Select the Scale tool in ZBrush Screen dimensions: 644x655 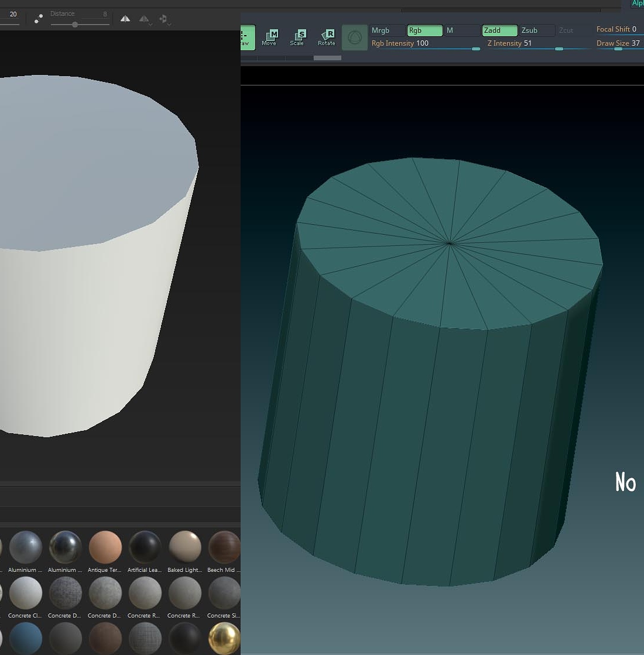coord(297,37)
